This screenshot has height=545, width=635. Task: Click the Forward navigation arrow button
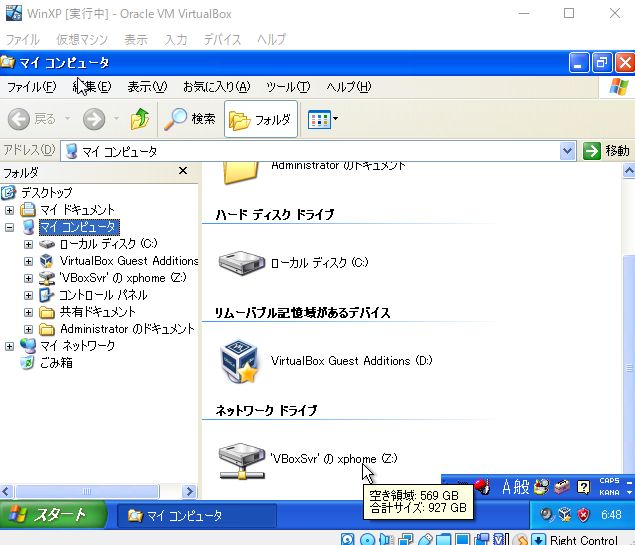pos(94,119)
